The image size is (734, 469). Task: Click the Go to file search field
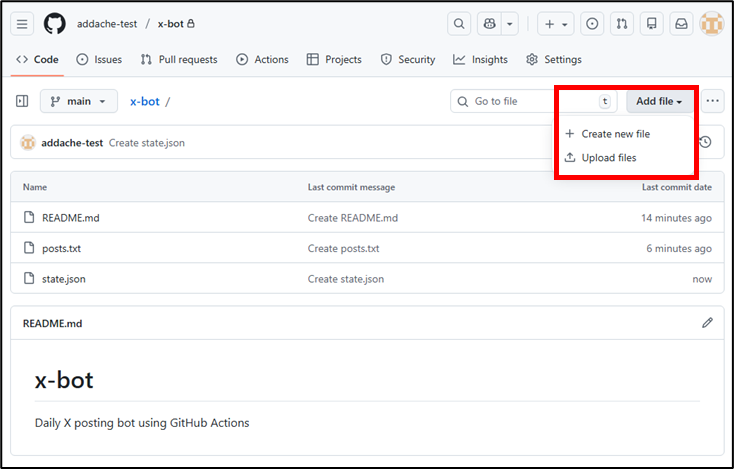(532, 101)
